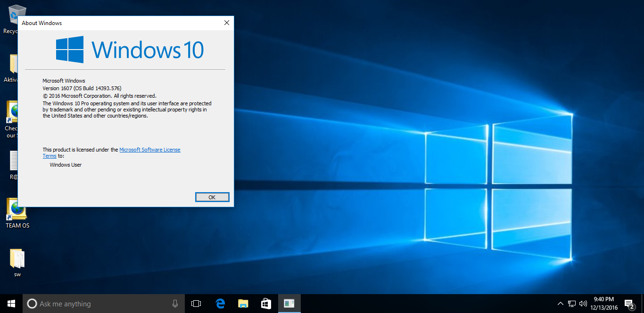Click the 2016 Microsoft Corporation copyright line
The image size is (644, 313).
99,96
